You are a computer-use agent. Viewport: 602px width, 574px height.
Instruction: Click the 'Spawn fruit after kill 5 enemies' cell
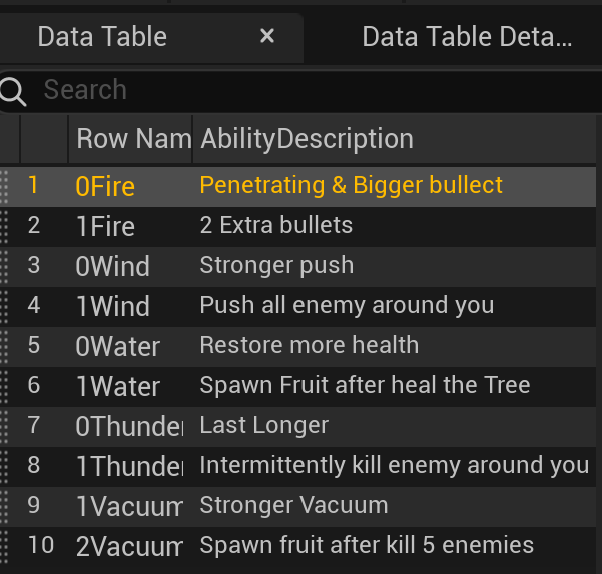[366, 546]
